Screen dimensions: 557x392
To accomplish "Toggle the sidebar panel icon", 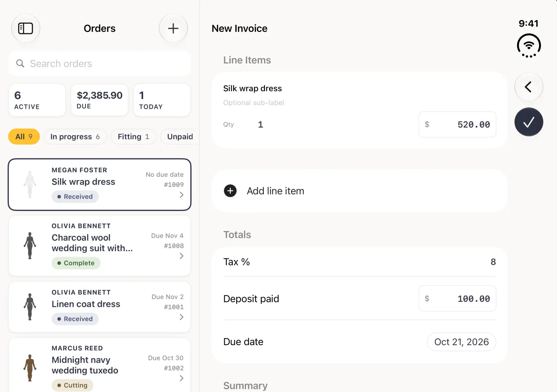I will tap(26, 28).
